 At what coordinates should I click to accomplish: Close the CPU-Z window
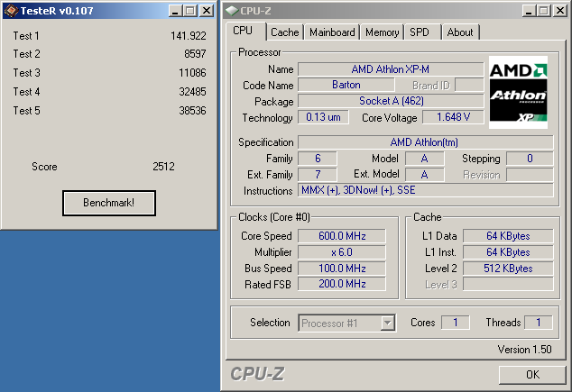point(560,11)
